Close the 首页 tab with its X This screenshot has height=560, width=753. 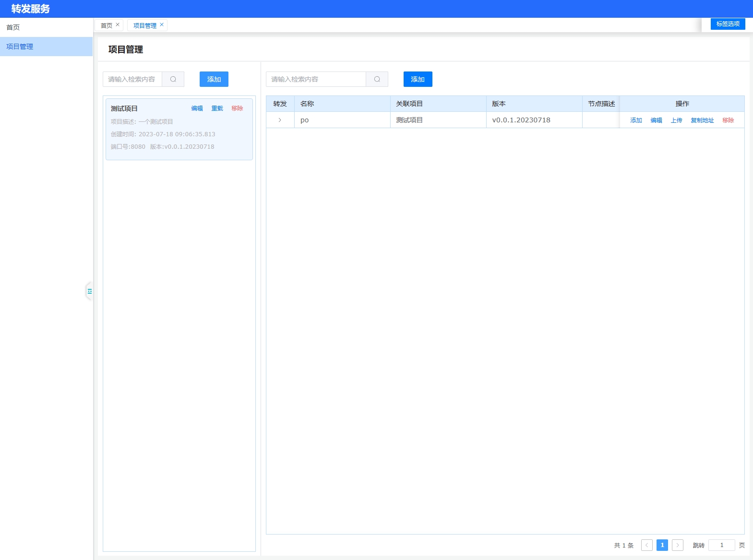[118, 25]
